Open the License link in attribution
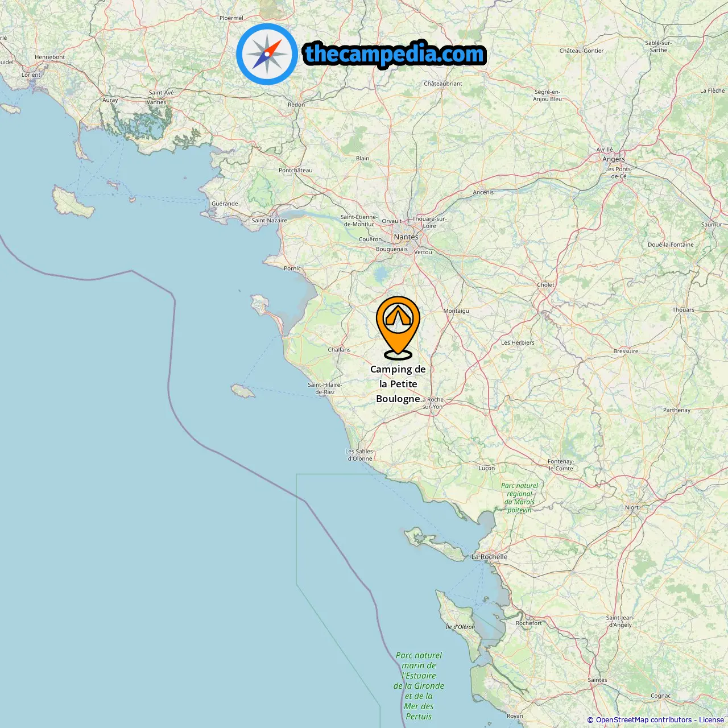The height and width of the screenshot is (728, 728). point(712,720)
